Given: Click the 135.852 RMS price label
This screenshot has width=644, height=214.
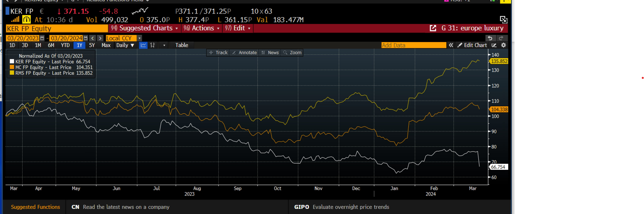Looking at the screenshot, I should (x=499, y=61).
